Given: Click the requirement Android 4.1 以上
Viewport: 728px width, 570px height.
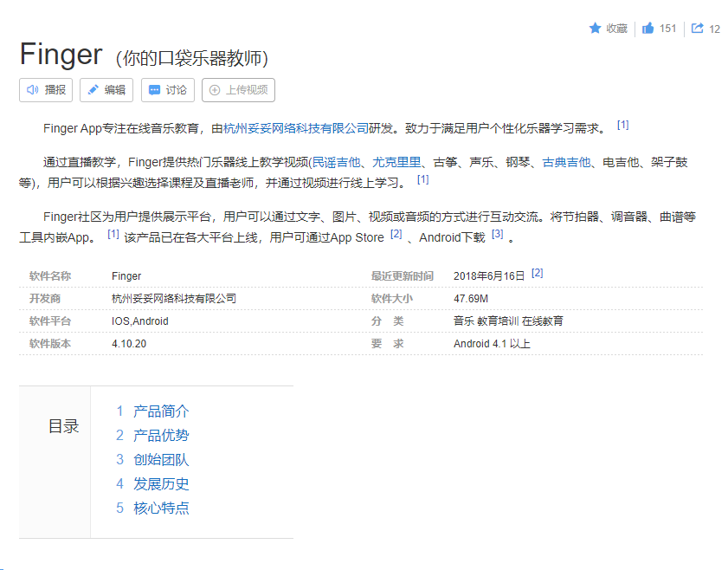Looking at the screenshot, I should [492, 344].
